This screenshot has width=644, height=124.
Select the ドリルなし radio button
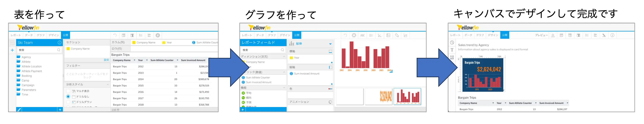(68, 96)
